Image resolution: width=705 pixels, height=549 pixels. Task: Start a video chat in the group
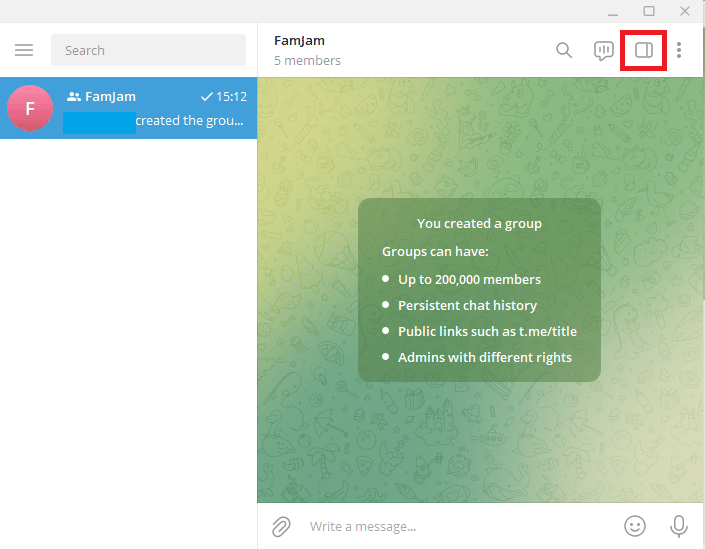[603, 50]
